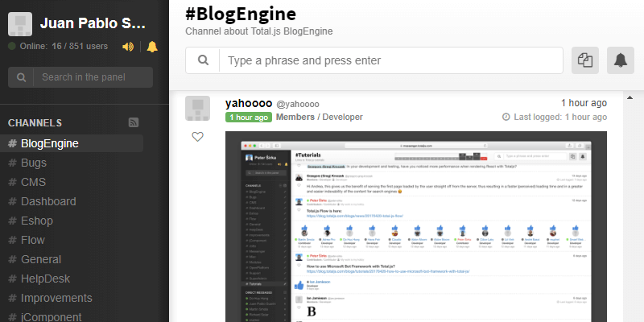644x322 pixels.
Task: Switch to the Eshop channel
Action: pos(38,221)
